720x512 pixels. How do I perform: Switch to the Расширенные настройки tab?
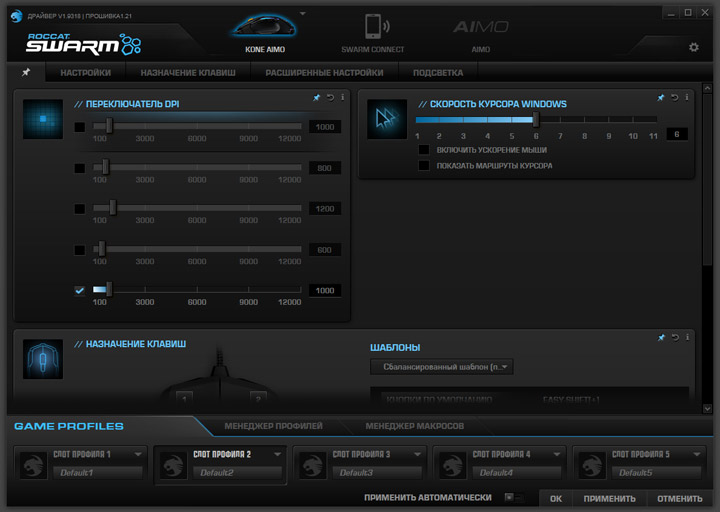coord(324,73)
